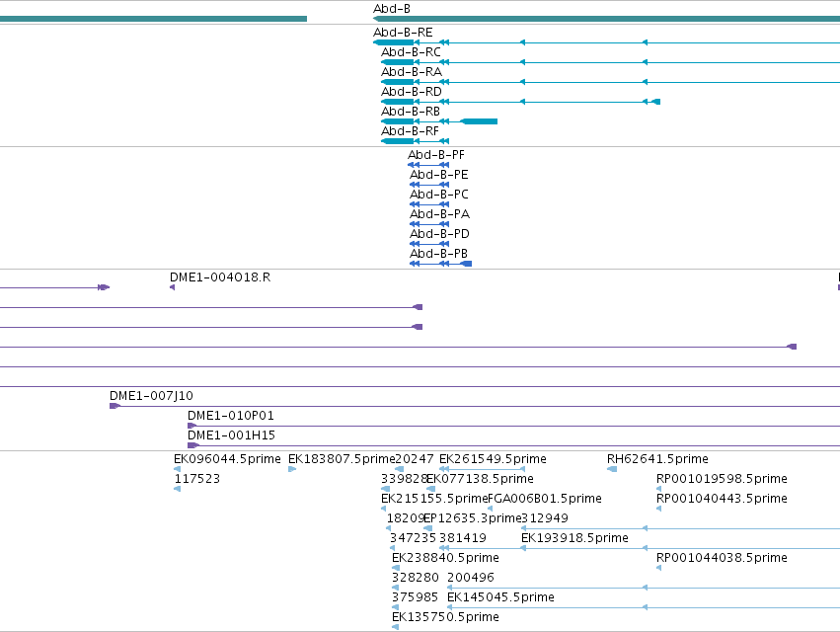Click the RP001040443.5prime label
The height and width of the screenshot is (632, 840).
[722, 499]
